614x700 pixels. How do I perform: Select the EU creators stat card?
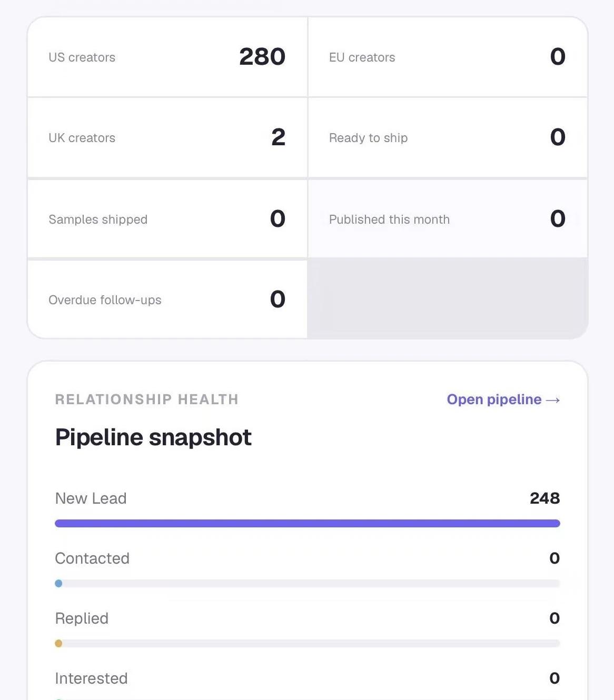tap(448, 57)
